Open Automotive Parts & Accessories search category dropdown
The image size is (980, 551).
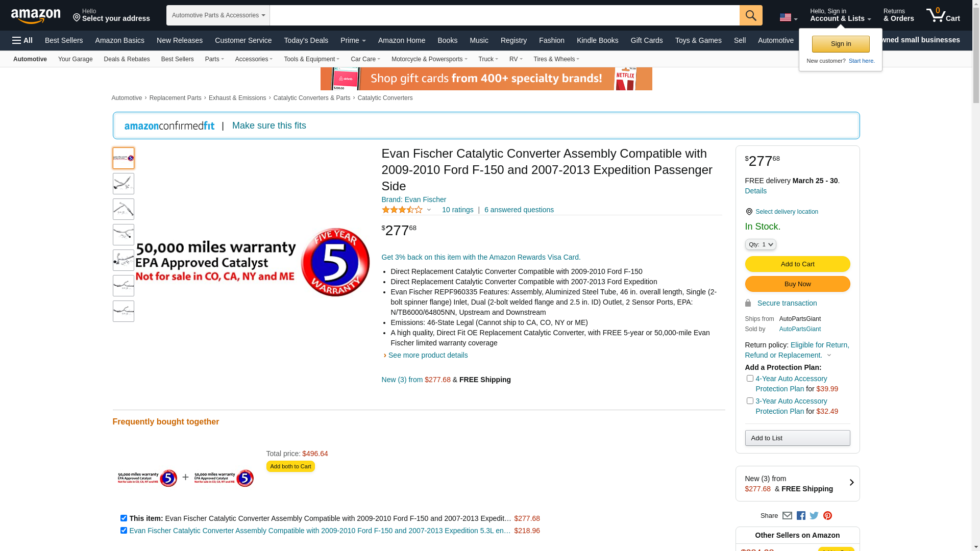pyautogui.click(x=218, y=15)
